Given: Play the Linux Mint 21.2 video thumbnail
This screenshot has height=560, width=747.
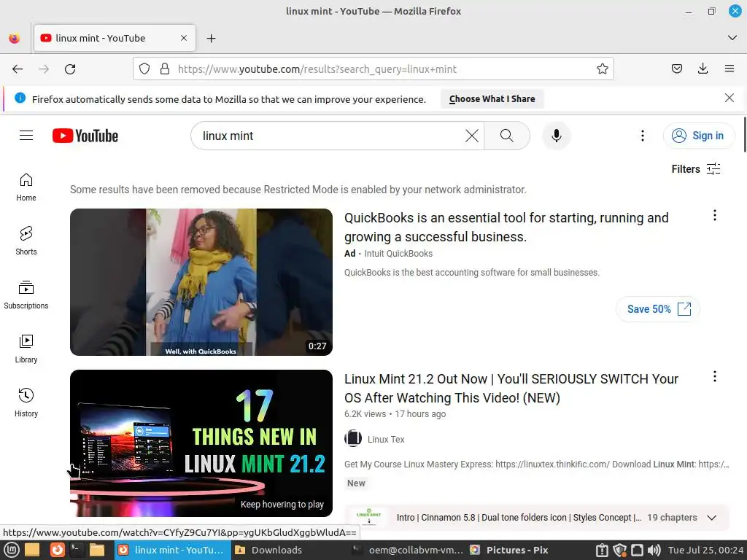Looking at the screenshot, I should (x=201, y=443).
